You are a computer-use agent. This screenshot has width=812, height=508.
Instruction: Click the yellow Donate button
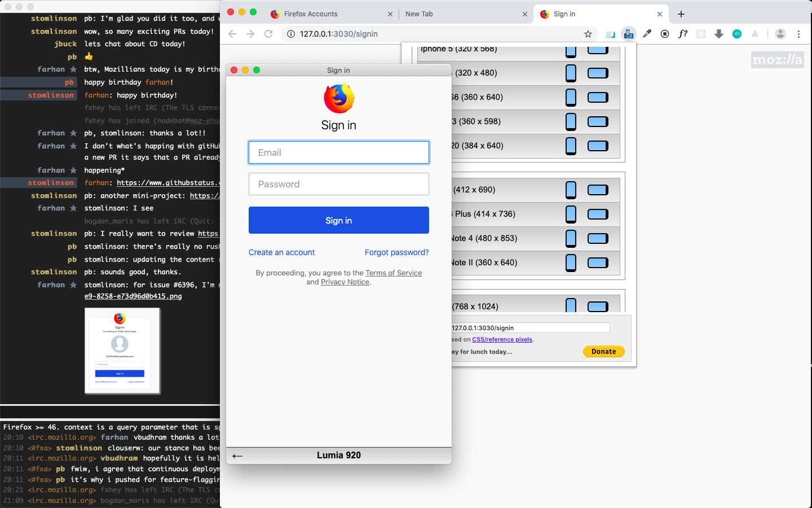604,351
